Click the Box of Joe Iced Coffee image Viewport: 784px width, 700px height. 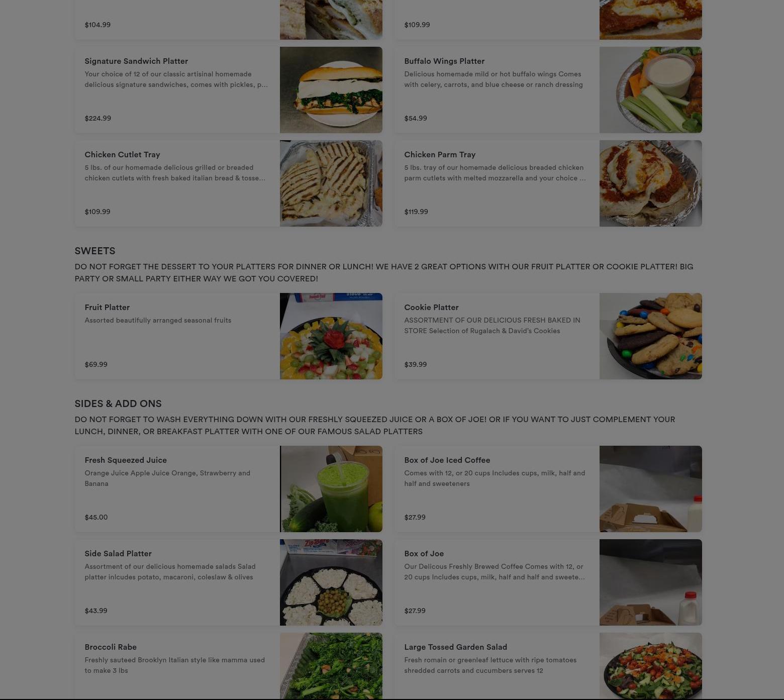pyautogui.click(x=650, y=489)
